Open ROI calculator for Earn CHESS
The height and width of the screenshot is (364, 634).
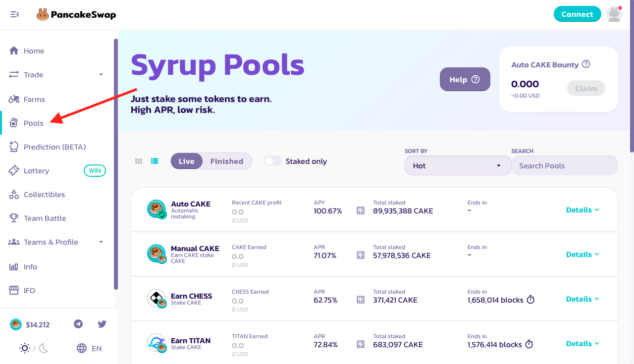point(361,300)
